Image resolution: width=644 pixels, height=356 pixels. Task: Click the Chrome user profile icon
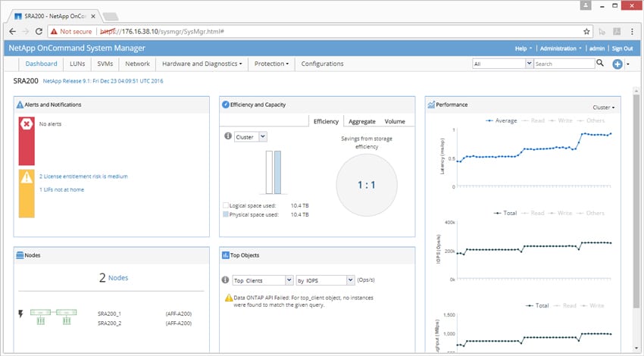[x=586, y=5]
